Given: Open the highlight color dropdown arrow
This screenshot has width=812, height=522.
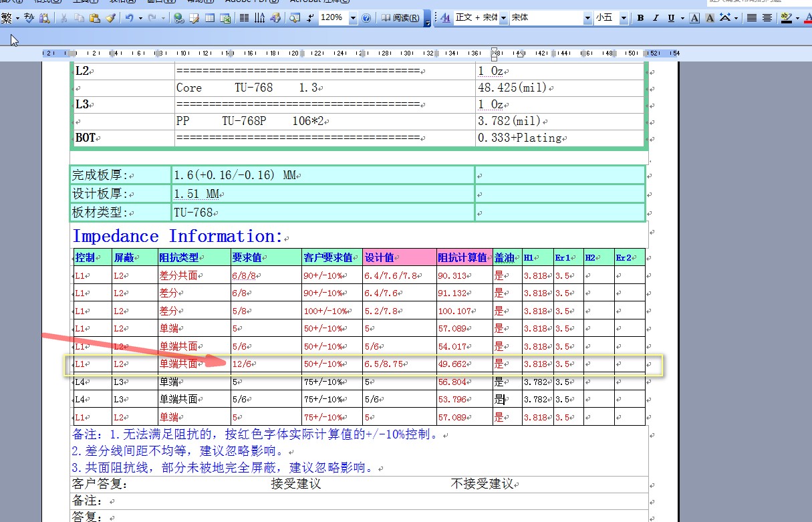Looking at the screenshot, I should click(797, 18).
